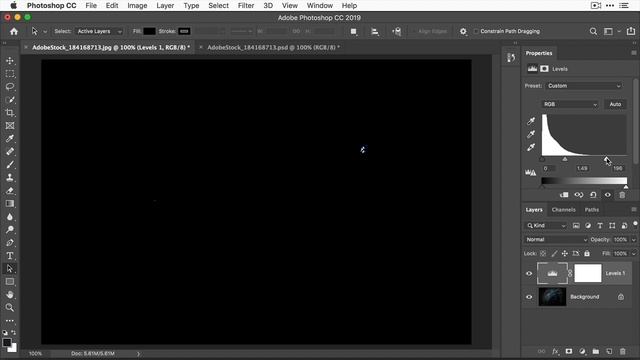Image resolution: width=640 pixels, height=360 pixels.
Task: Hide the Background layer
Action: click(529, 297)
